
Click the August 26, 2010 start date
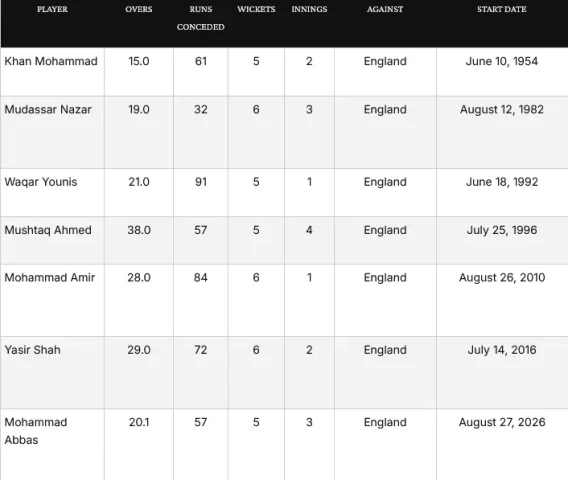click(x=502, y=277)
